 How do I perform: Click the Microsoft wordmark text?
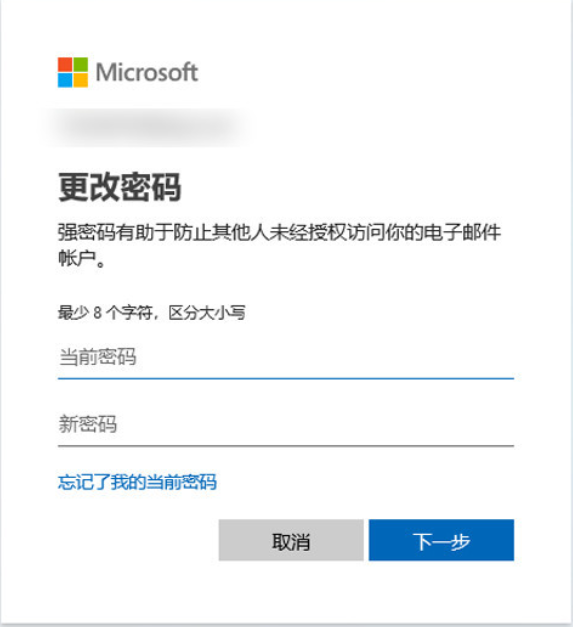pos(147,72)
